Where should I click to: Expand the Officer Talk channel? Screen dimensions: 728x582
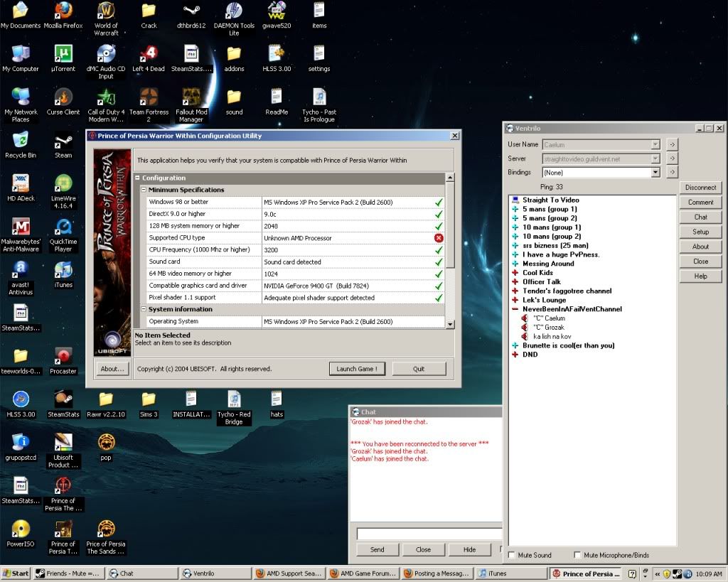(x=515, y=282)
